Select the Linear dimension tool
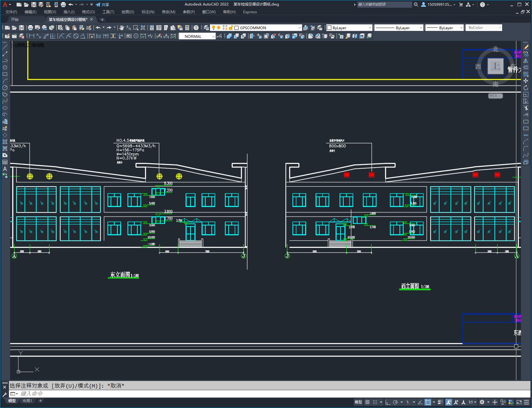 coord(31,36)
